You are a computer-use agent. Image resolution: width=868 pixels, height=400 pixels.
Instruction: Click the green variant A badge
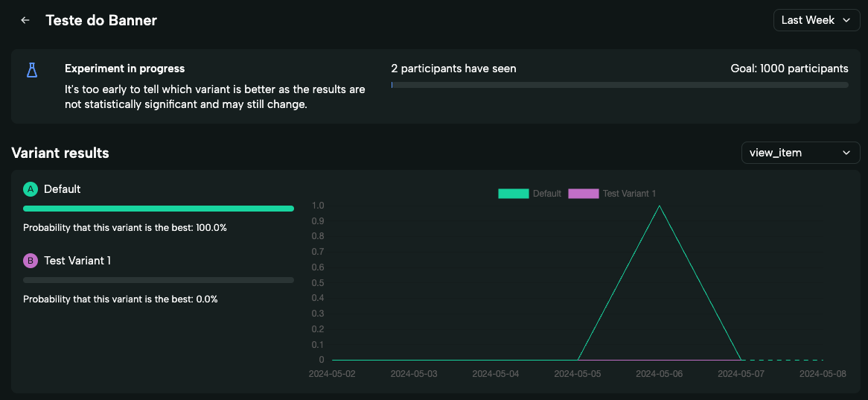[x=31, y=189]
